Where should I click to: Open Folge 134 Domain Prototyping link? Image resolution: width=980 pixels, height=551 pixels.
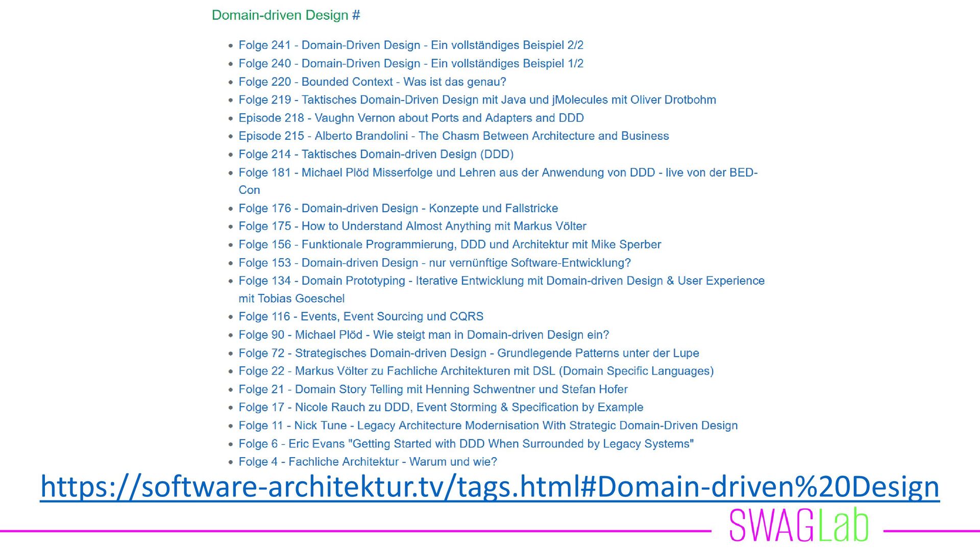tap(501, 281)
